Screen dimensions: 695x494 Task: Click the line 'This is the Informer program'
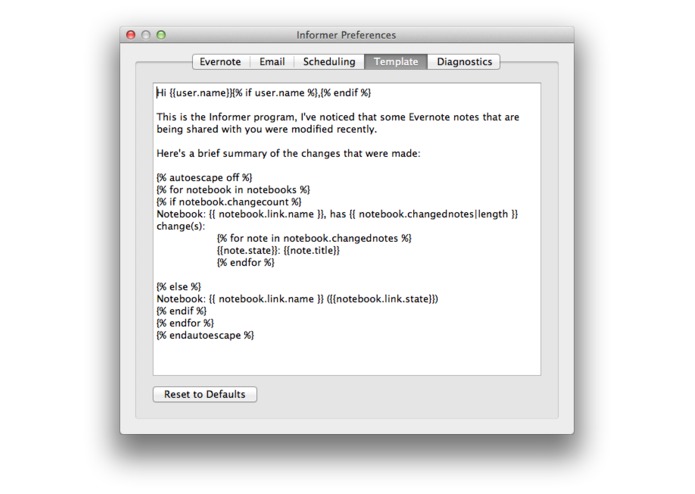(x=338, y=117)
